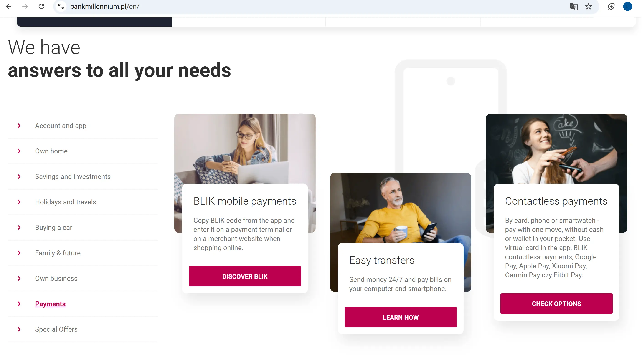Click the CHECK OPTIONS button
This screenshot has height=364, width=642.
coord(556,304)
